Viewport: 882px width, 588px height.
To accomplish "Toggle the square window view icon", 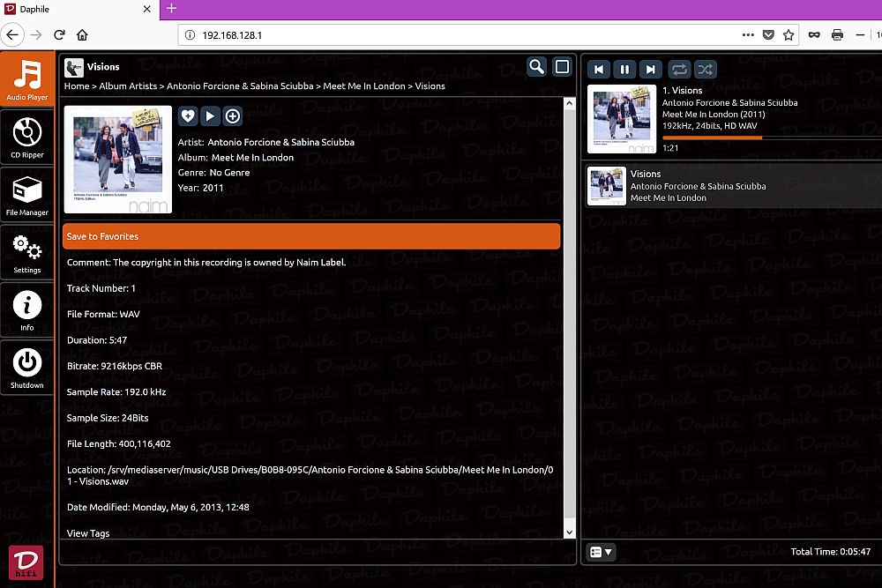I will tap(562, 68).
